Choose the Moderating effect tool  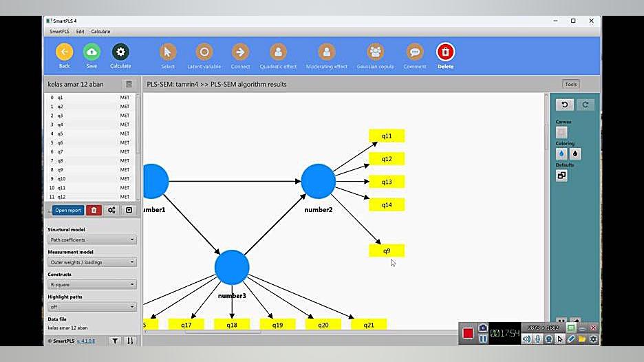pos(327,52)
